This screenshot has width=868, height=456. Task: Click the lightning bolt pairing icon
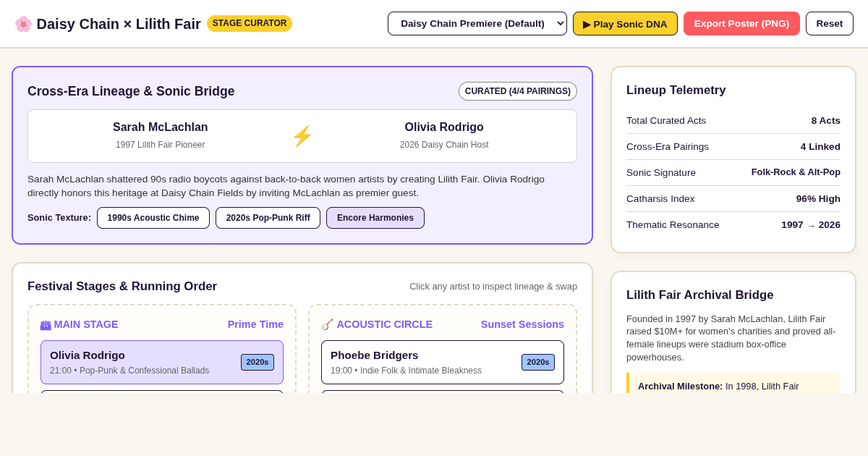pos(302,136)
